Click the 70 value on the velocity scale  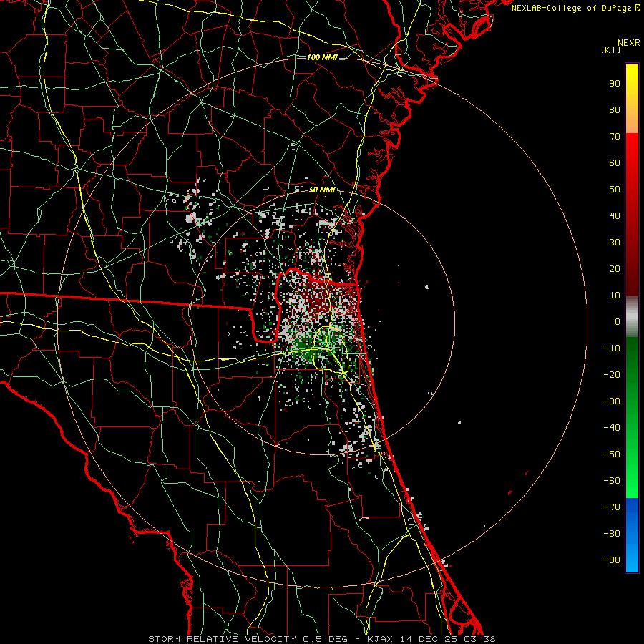(615, 137)
